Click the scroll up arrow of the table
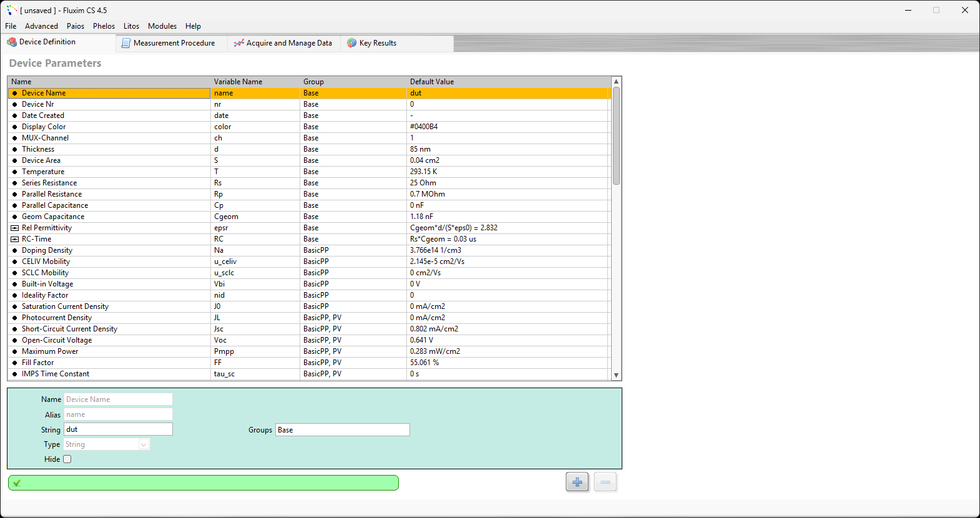980x518 pixels. (x=616, y=82)
